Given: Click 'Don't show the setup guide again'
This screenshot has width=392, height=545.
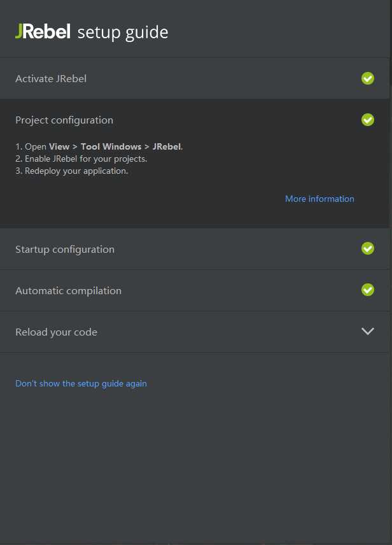Looking at the screenshot, I should pos(81,384).
